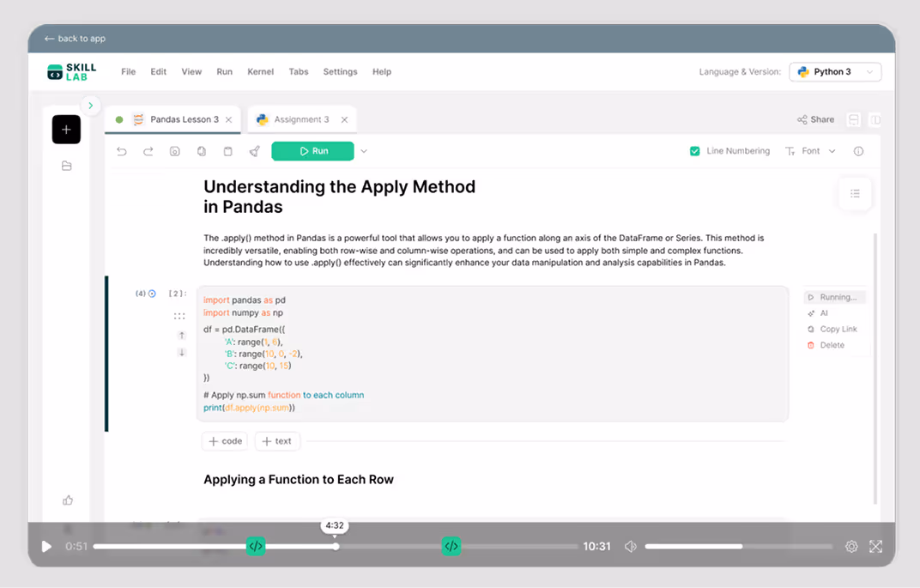
Task: Click the clear/broom icon beside Run
Action: point(254,151)
